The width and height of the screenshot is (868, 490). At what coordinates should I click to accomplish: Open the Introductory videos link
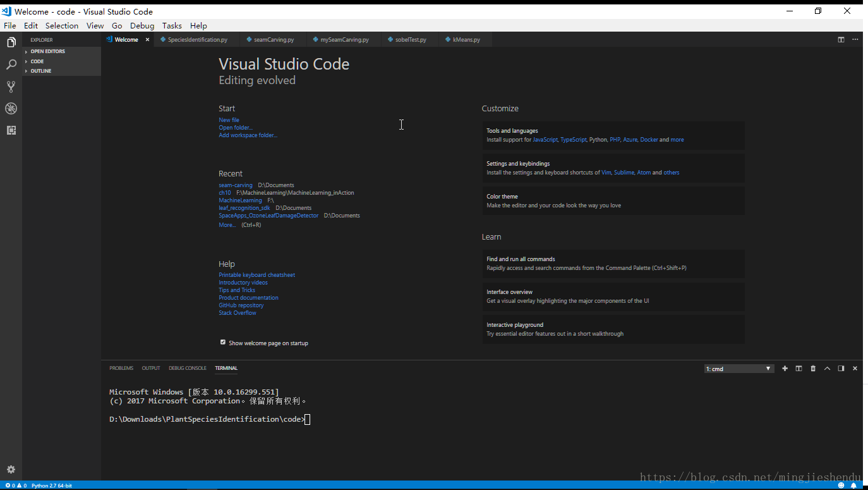click(243, 283)
